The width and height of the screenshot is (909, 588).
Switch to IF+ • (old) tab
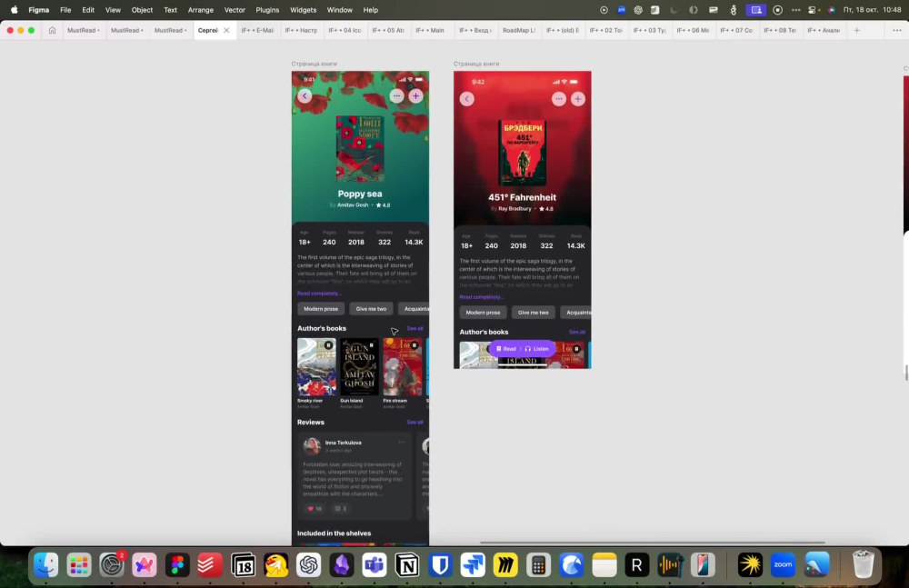point(563,30)
